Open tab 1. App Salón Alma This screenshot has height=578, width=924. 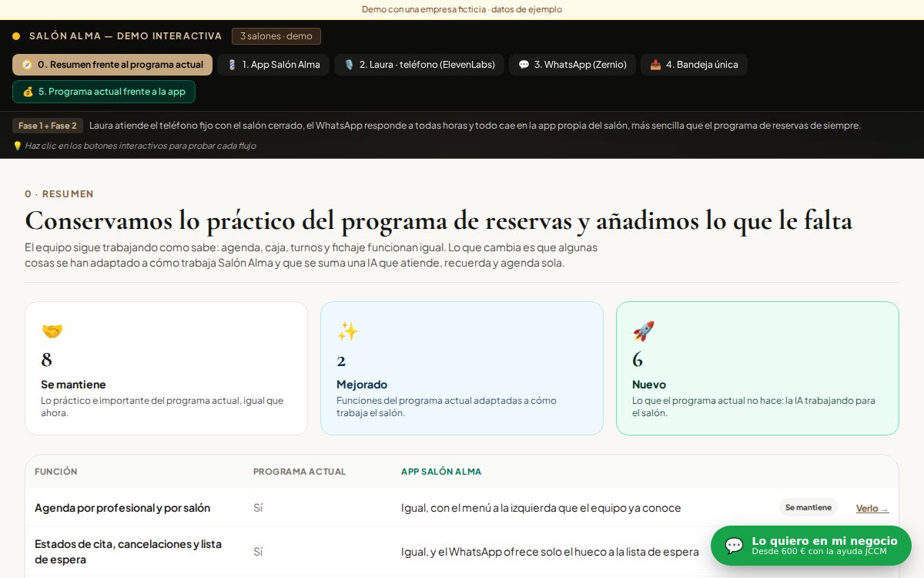point(273,65)
